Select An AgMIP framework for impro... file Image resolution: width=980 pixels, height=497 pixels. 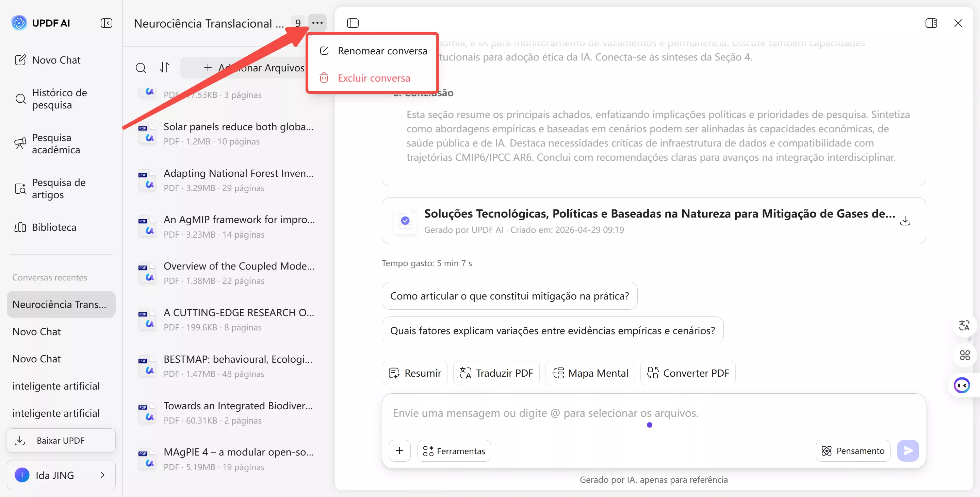228,226
